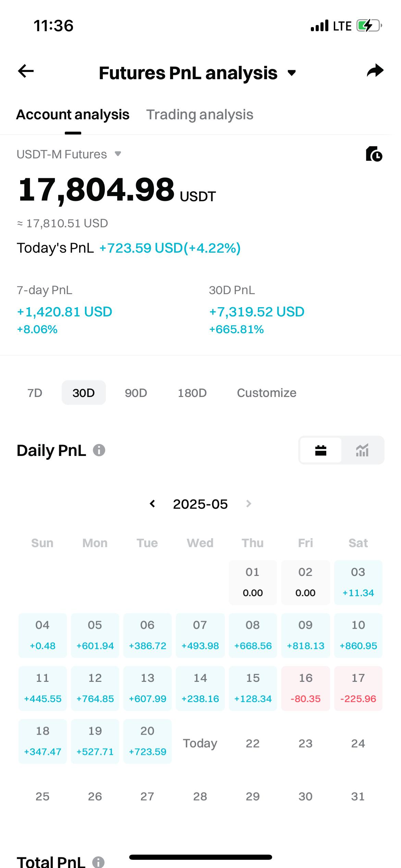Tap the Today calendar cell
Image resolution: width=401 pixels, height=868 pixels.
[x=200, y=743]
